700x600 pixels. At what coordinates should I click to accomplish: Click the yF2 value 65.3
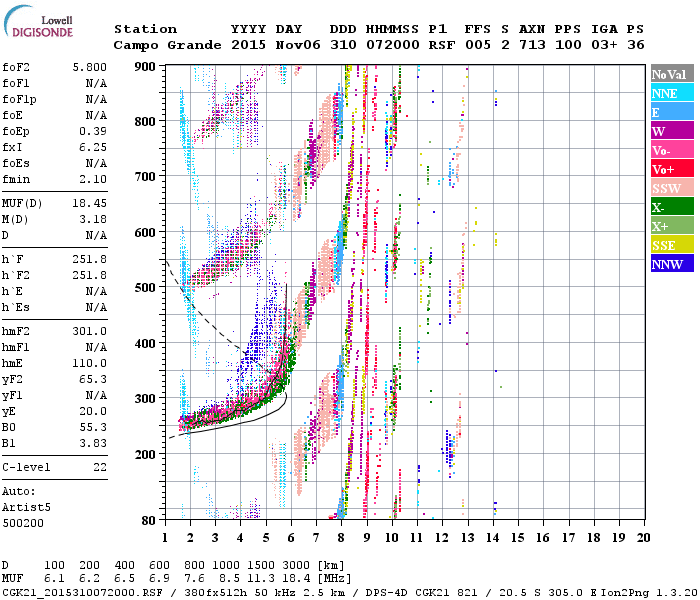click(x=93, y=379)
